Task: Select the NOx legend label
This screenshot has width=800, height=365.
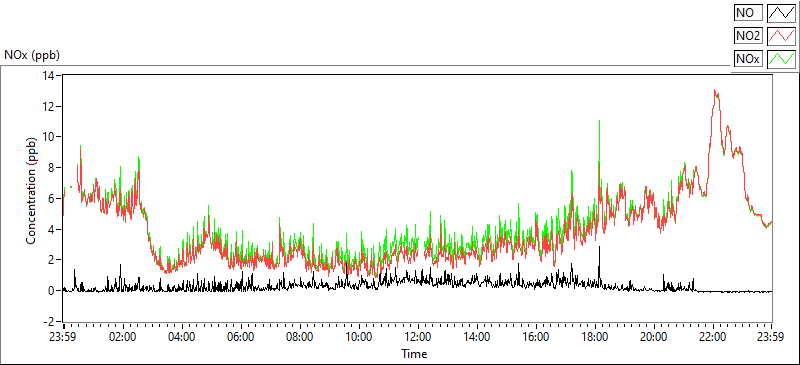Action: pos(748,59)
